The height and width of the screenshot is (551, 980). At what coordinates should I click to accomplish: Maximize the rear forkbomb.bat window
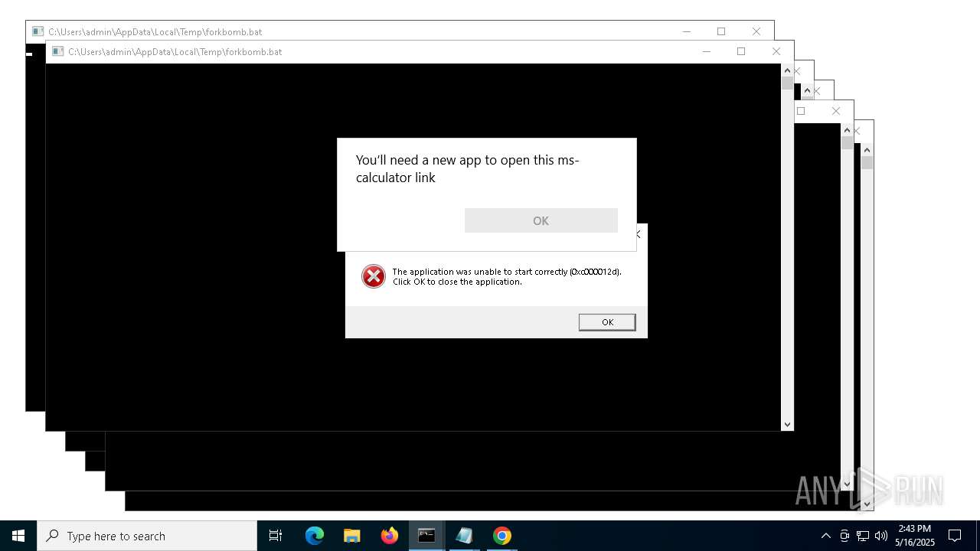(720, 31)
